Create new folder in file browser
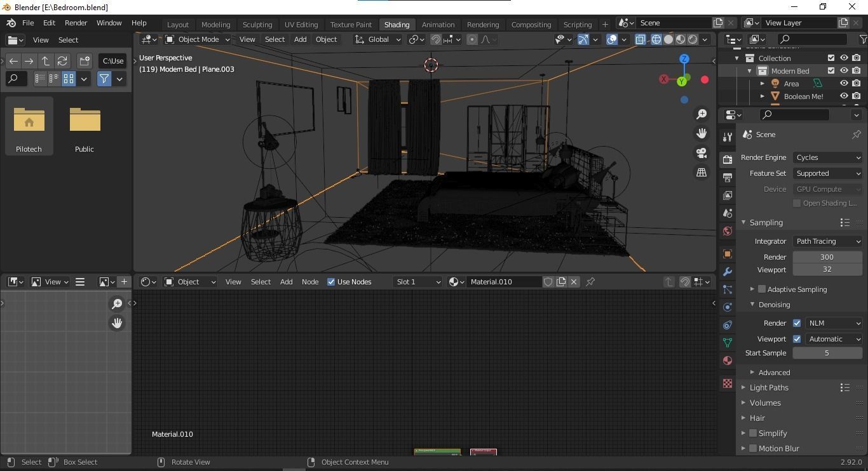868x471 pixels. coord(85,61)
